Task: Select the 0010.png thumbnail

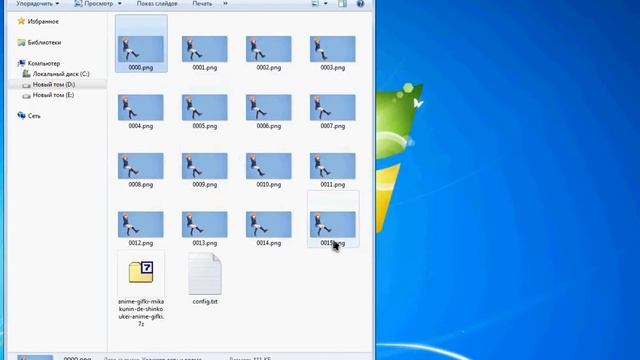Action: point(269,166)
